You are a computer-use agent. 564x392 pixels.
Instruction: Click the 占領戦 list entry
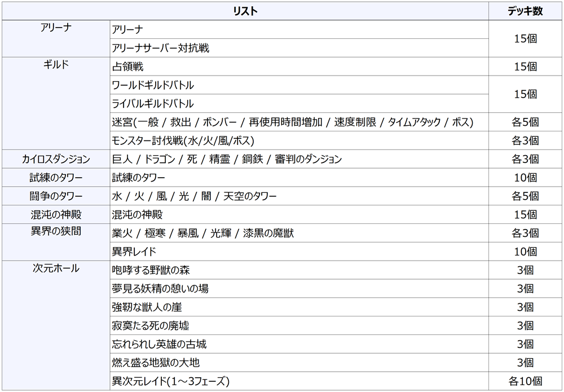coord(128,67)
